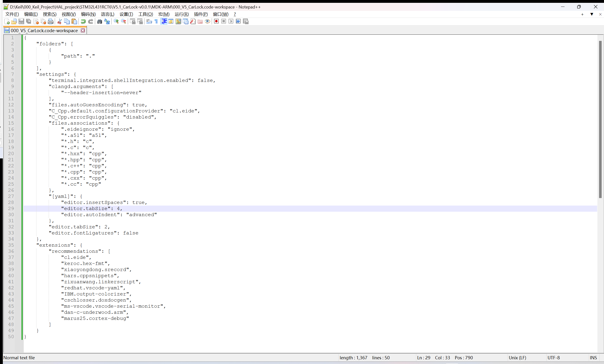
Task: Copy the selection with the Copy icon
Action: tap(67, 22)
